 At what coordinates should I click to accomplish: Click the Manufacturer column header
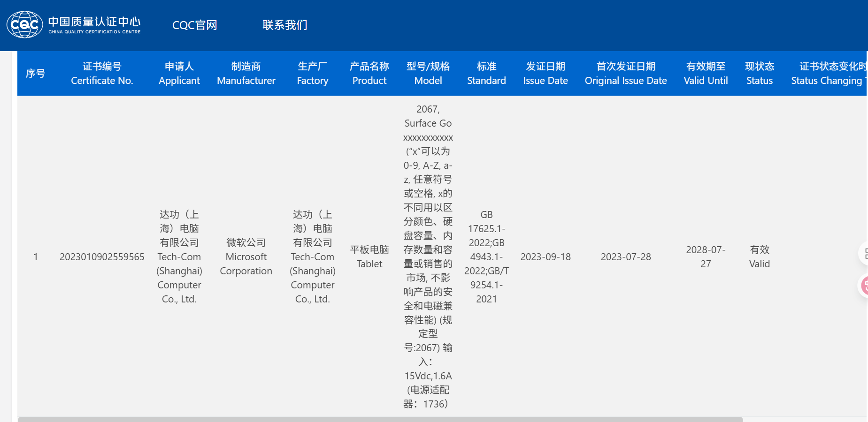coord(246,74)
